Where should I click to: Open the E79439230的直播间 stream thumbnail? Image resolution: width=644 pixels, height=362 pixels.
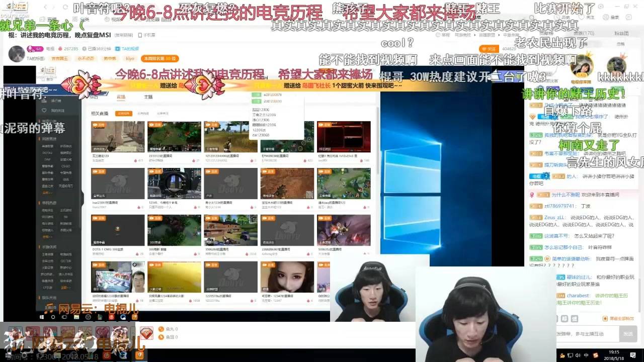[x=287, y=136]
